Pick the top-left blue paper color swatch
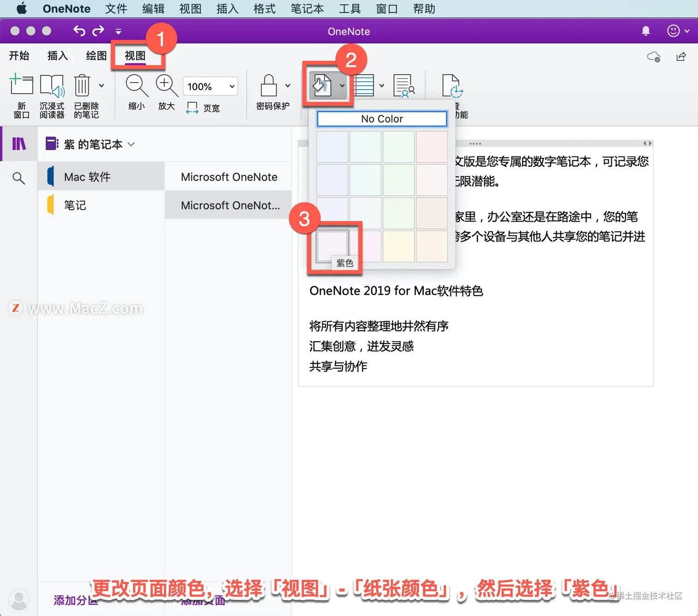Screen dimensions: 698x616 [332, 147]
